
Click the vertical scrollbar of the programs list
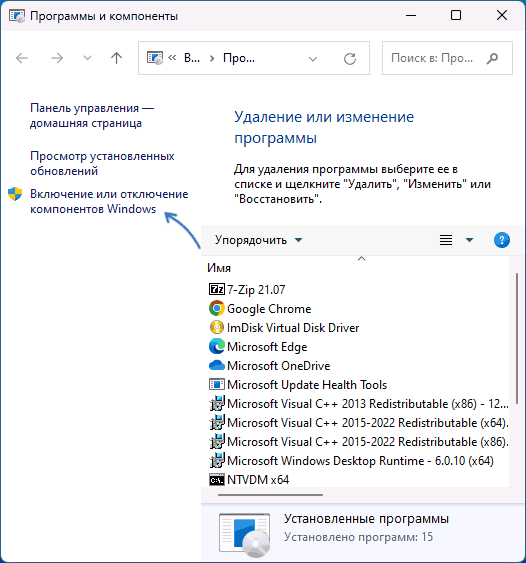(517, 338)
